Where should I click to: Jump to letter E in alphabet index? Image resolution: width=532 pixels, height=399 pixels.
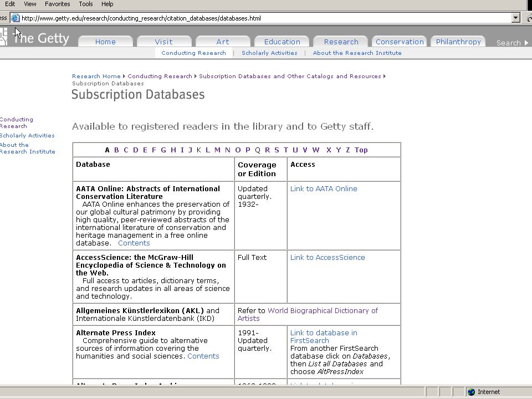point(145,150)
